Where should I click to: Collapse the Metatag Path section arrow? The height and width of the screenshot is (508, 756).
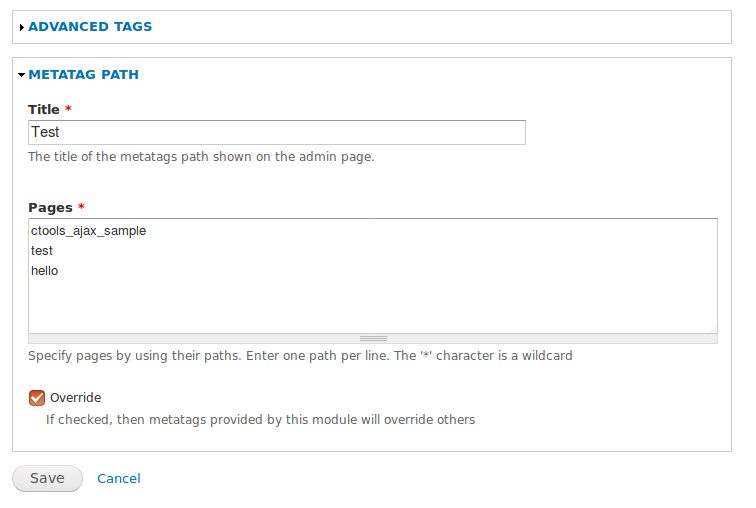22,75
